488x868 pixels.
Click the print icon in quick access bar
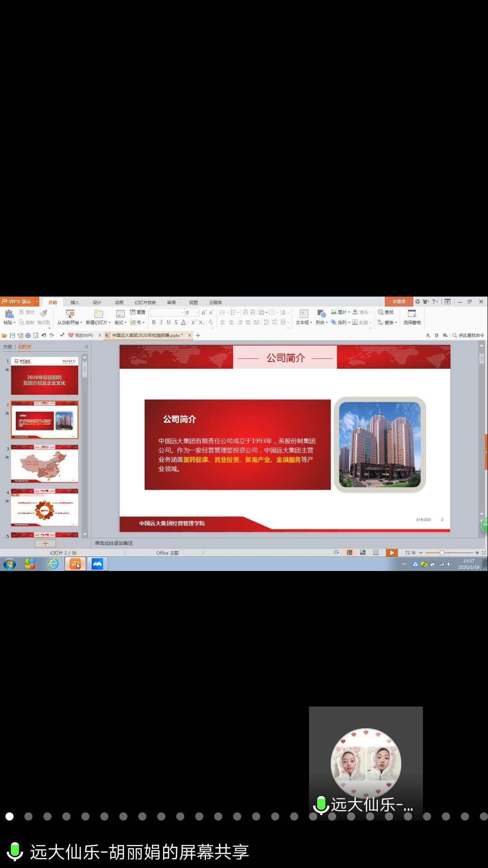coord(28,335)
